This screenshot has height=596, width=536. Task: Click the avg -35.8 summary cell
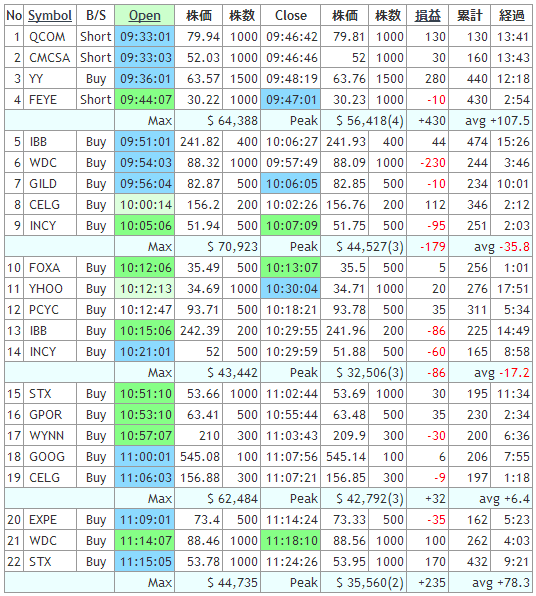click(x=490, y=247)
